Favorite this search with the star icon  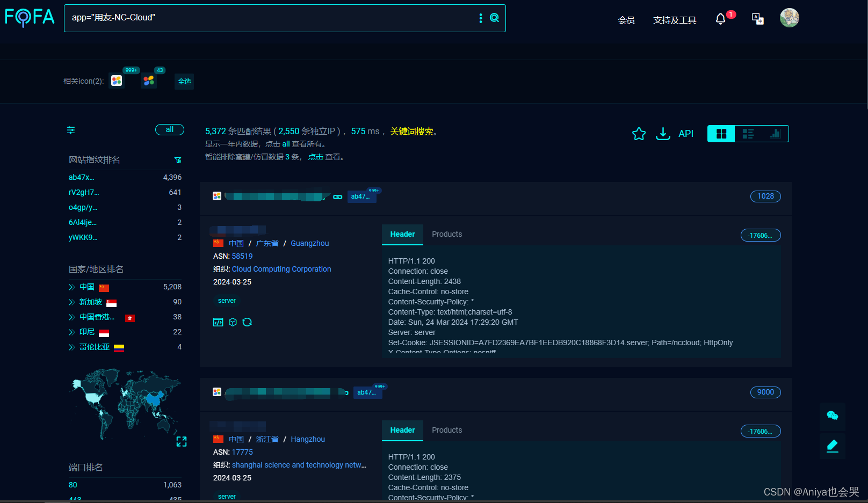[x=639, y=134]
